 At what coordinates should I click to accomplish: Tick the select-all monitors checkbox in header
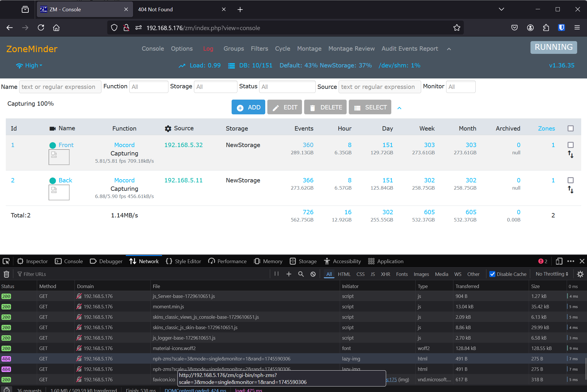tap(570, 128)
